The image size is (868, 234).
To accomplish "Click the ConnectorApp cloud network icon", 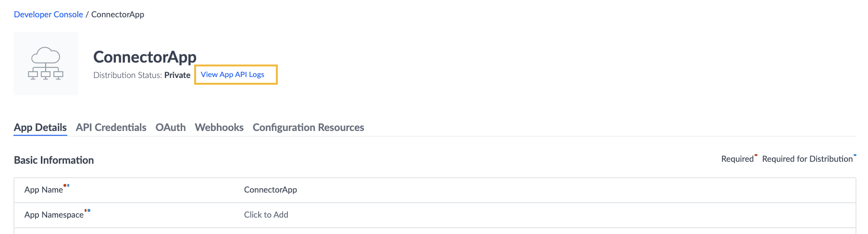I will click(46, 64).
